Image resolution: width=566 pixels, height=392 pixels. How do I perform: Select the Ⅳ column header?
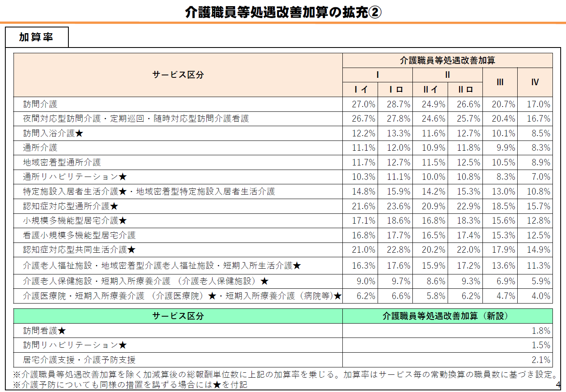534,82
